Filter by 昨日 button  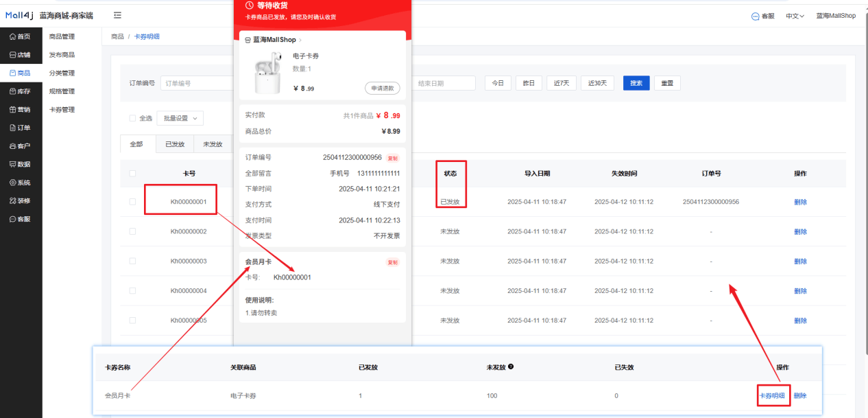pos(529,83)
